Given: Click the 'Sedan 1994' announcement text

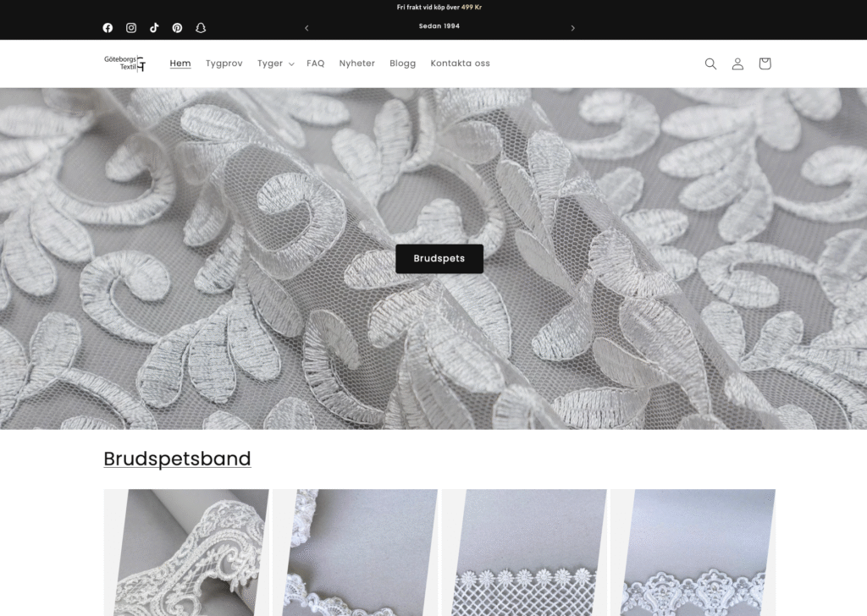Looking at the screenshot, I should click(x=439, y=26).
